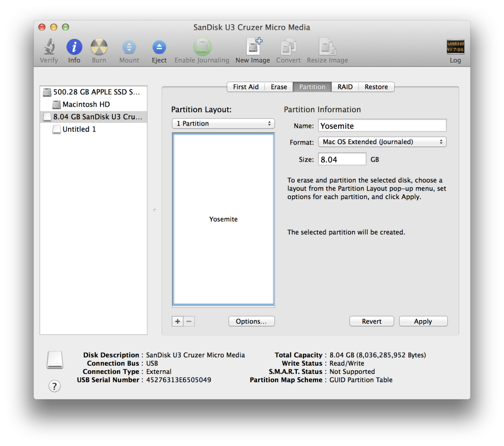
Task: Click the Apply button
Action: point(423,321)
